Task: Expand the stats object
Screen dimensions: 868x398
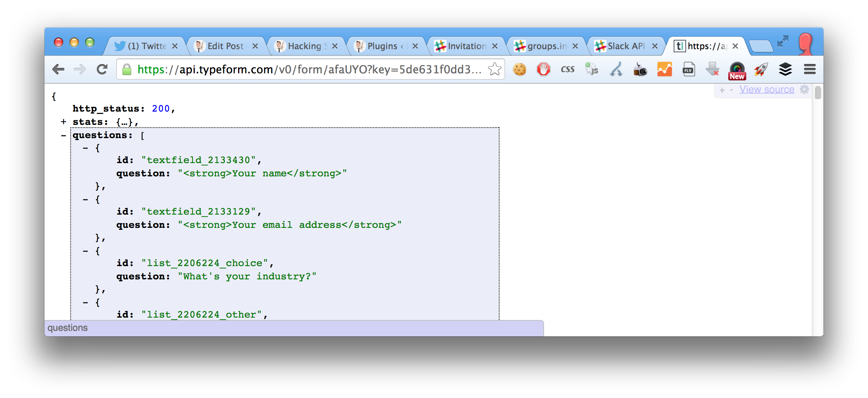Action: click(x=63, y=122)
